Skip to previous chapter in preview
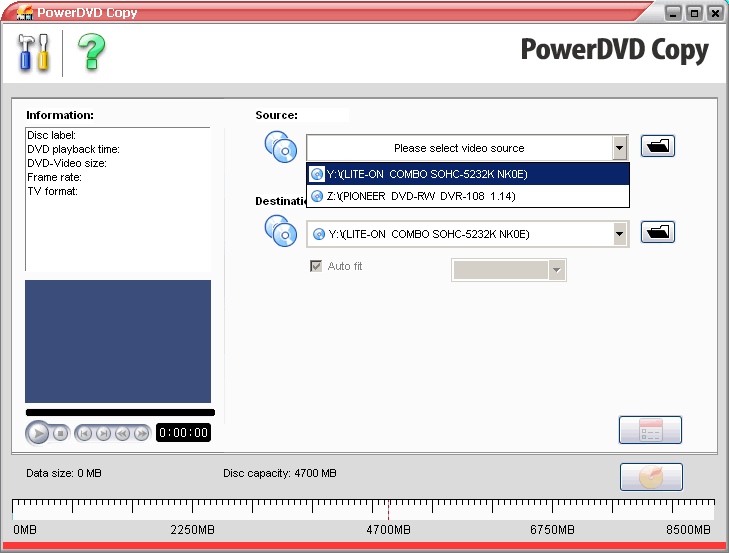Viewport: 729px width, 553px height. coord(84,433)
